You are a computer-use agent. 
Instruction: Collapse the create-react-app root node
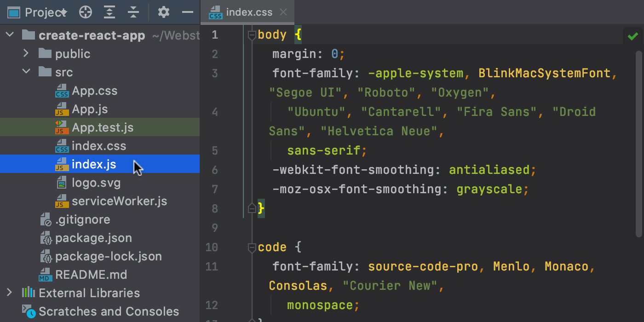[9, 35]
